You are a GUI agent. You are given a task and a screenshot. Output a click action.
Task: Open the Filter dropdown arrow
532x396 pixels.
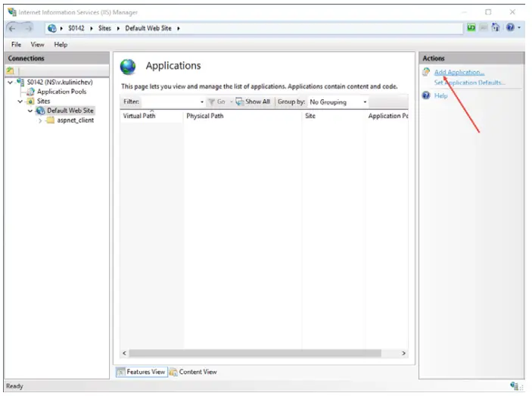[202, 101]
